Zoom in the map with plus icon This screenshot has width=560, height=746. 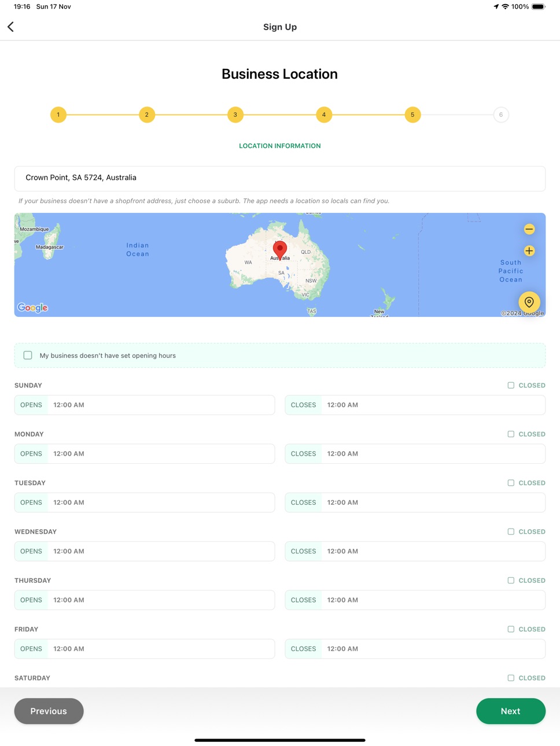click(x=529, y=251)
